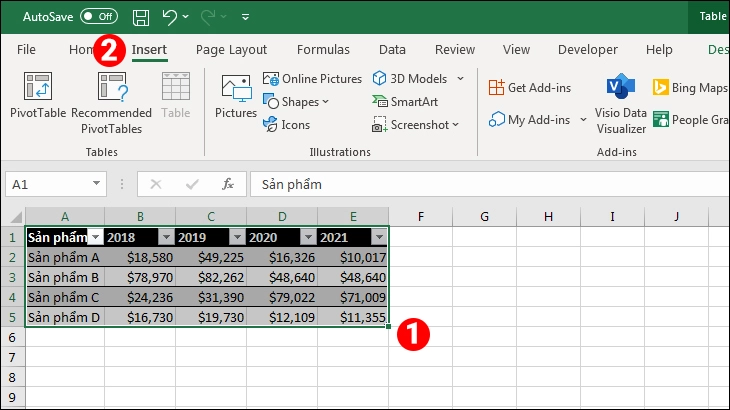Insert a SmartArt graphic
This screenshot has width=730, height=410.
click(x=405, y=101)
